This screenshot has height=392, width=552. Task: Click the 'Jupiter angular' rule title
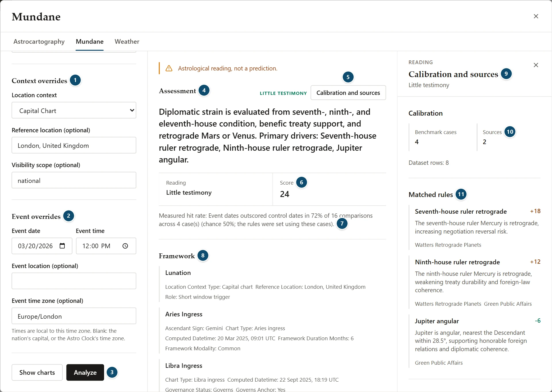[437, 321]
